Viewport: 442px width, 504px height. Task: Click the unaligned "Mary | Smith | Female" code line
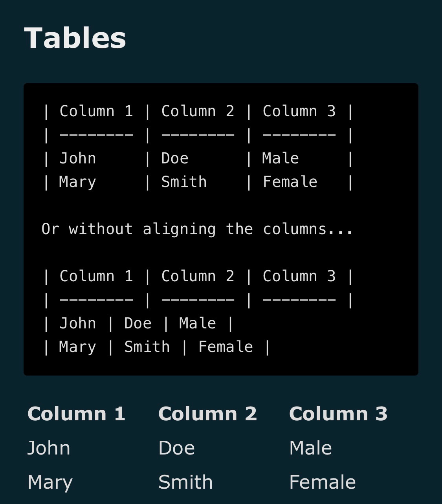pyautogui.click(x=156, y=347)
